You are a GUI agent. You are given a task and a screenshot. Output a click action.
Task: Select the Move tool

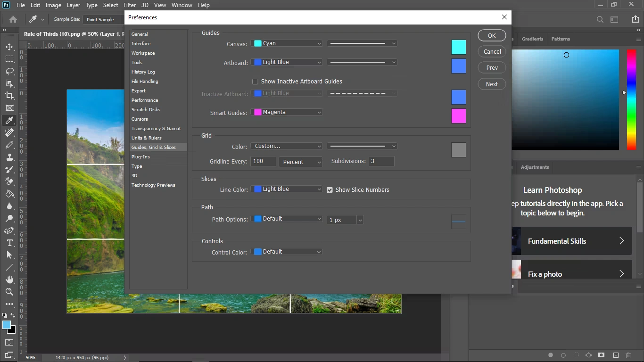[x=9, y=47]
